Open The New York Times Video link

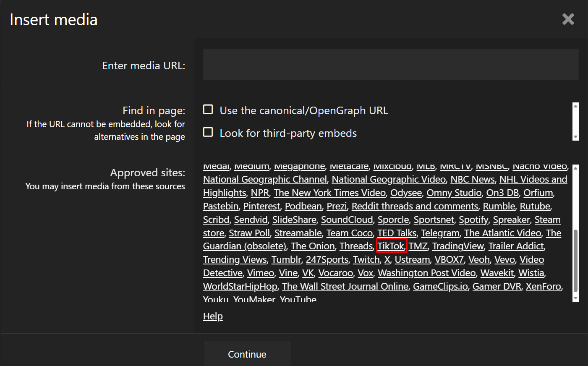click(329, 193)
